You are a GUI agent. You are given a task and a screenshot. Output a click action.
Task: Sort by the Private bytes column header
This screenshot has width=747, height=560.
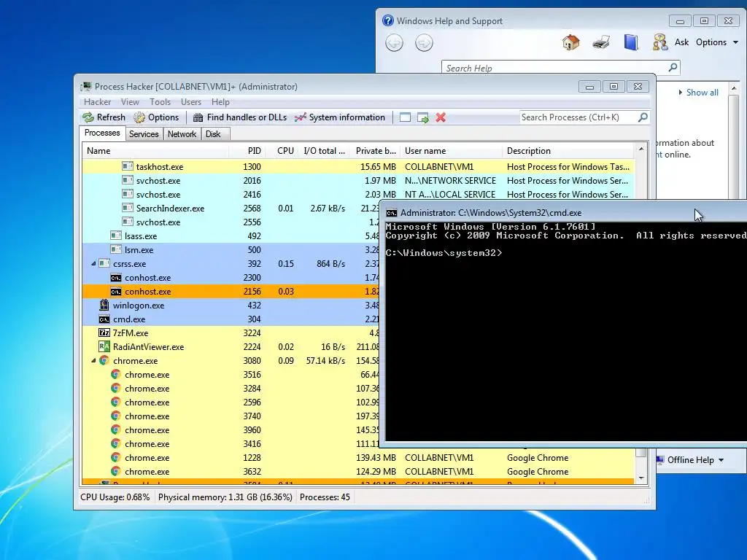click(x=376, y=151)
